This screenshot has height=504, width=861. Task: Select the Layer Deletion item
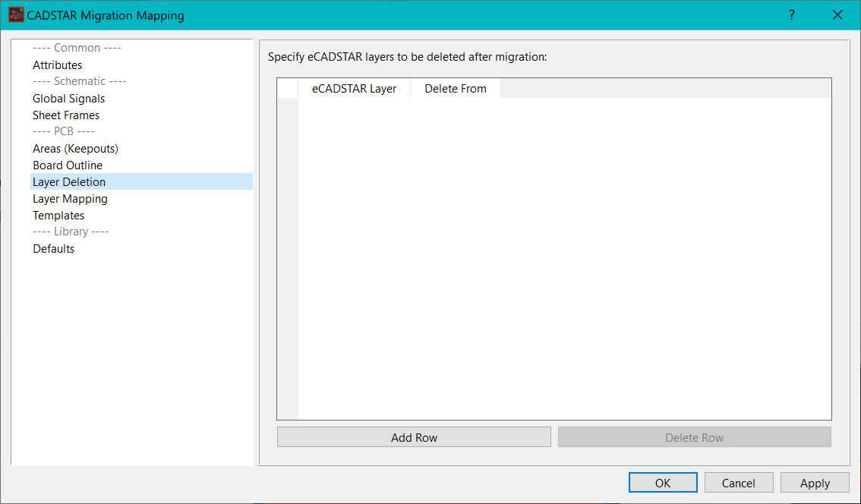tap(142, 181)
